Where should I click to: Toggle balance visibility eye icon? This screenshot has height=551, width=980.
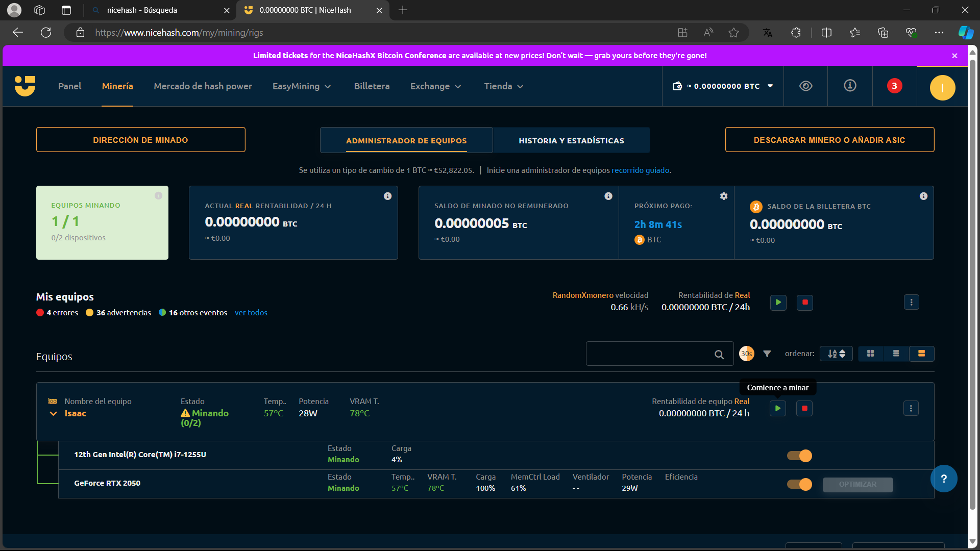805,86
